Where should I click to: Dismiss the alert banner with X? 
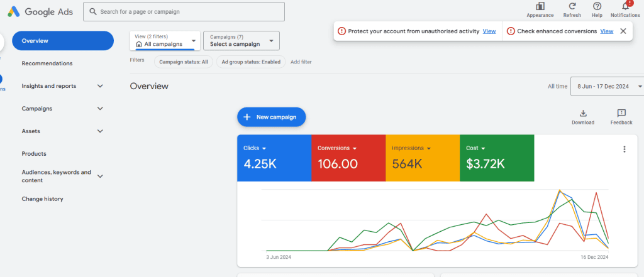pos(623,31)
